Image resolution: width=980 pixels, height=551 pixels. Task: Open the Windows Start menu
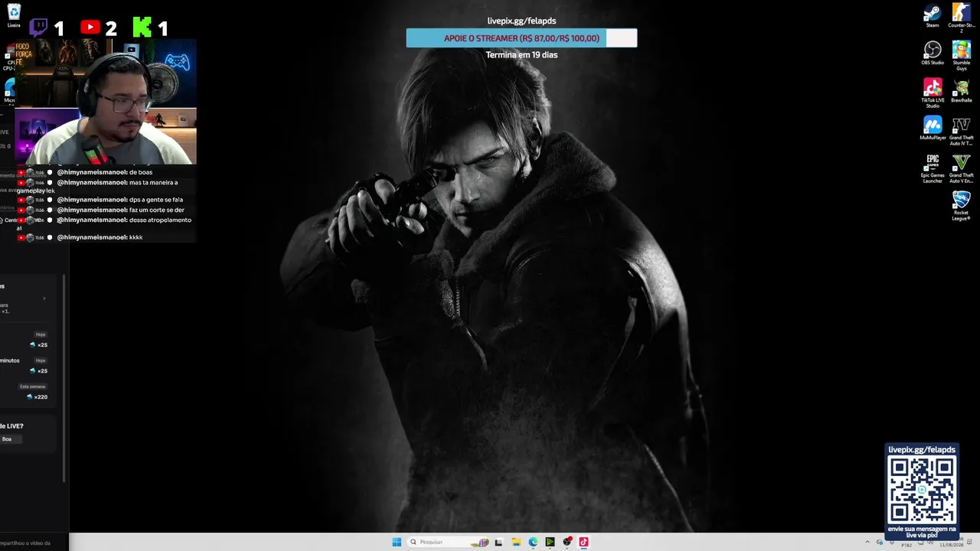pos(397,542)
